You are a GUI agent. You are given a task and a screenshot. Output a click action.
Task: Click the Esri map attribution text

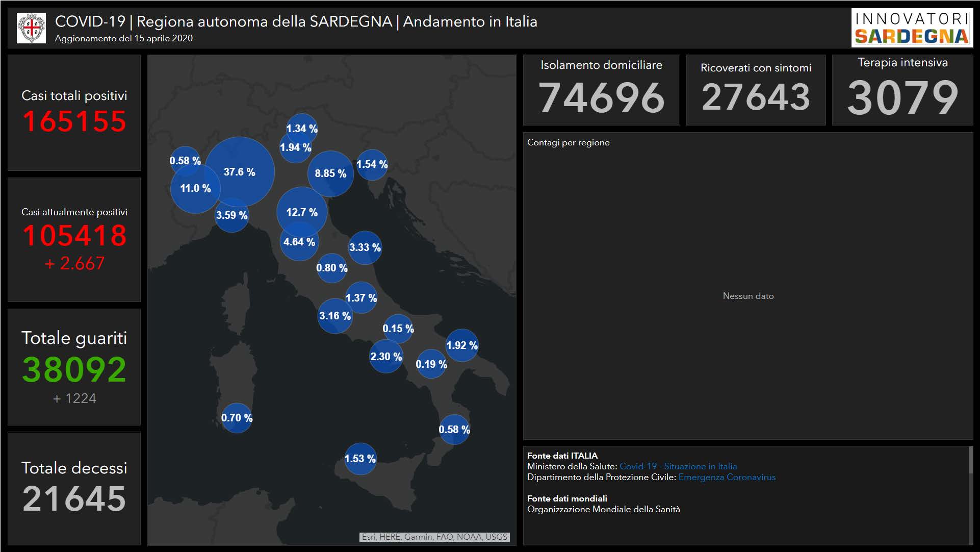[434, 537]
